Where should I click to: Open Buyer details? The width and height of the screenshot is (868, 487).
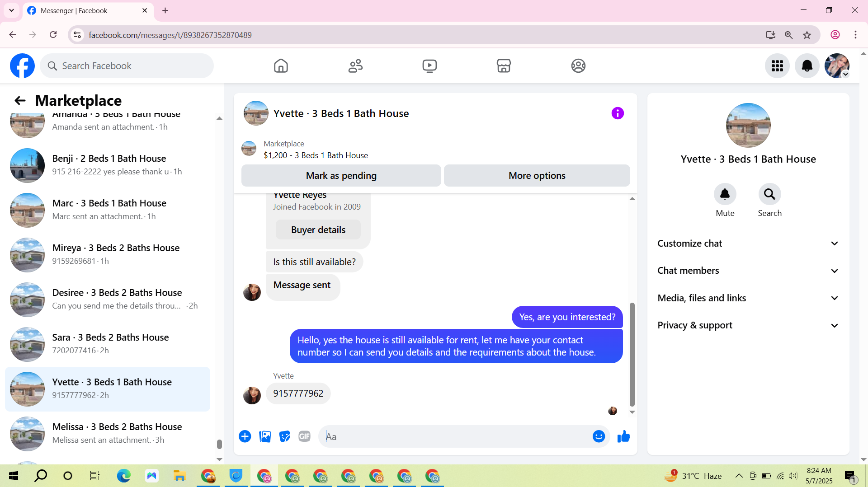pos(318,230)
